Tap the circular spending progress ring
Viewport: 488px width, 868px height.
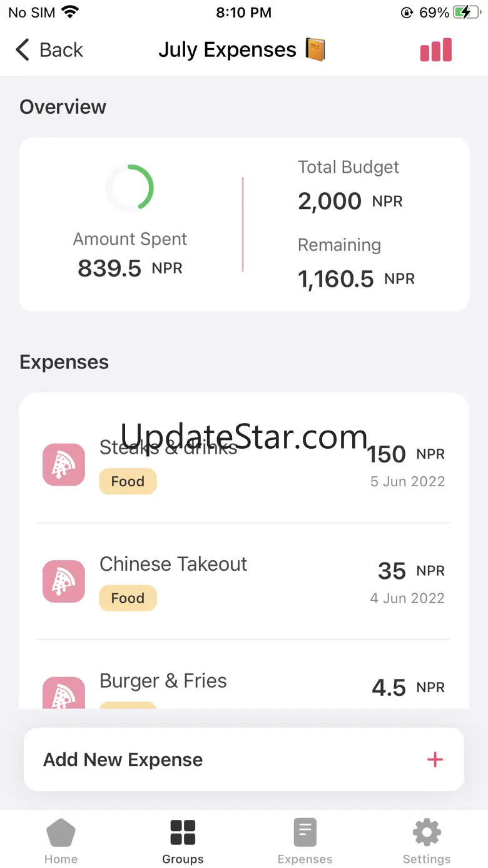click(x=130, y=188)
